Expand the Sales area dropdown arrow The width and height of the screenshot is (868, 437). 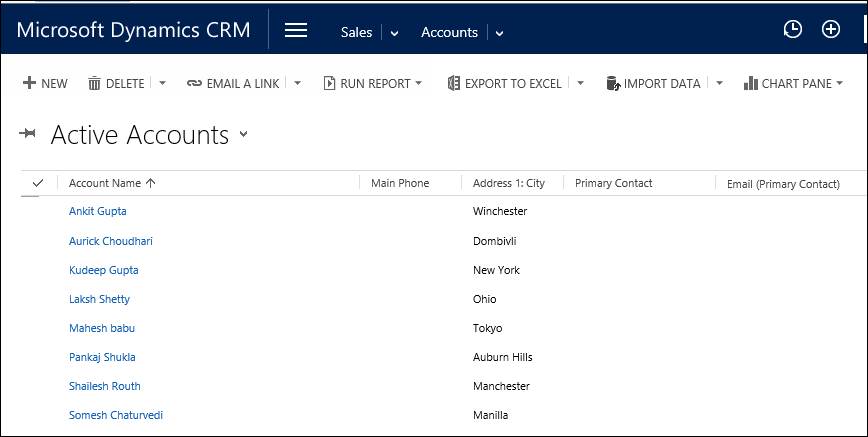[394, 33]
